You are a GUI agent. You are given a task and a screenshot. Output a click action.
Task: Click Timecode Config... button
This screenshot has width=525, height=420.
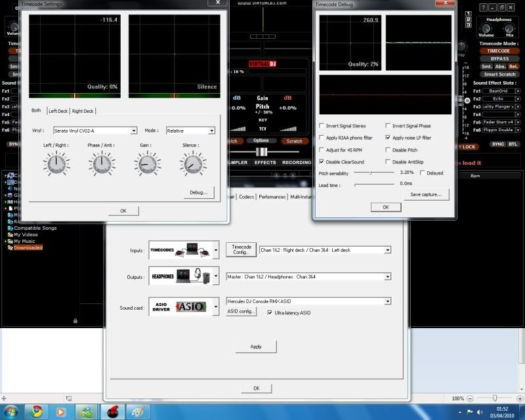pos(241,249)
